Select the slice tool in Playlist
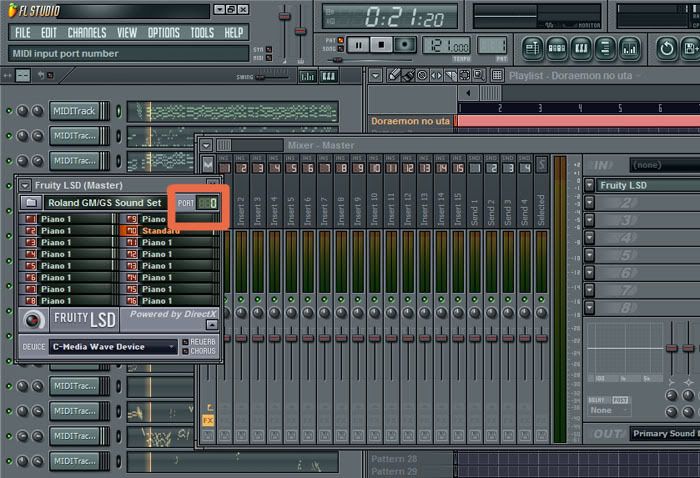 pos(450,75)
